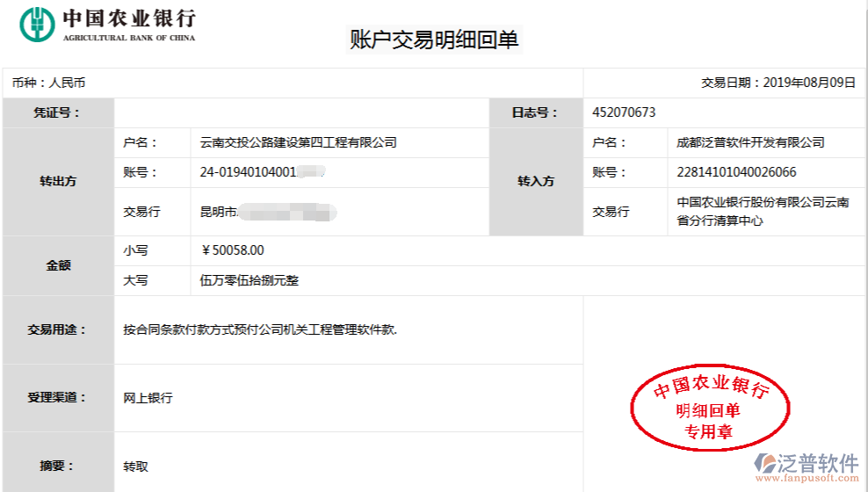Viewport: 868px width, 492px height.
Task: Select payer name 云南交投公路建设第四工程有限公司
Action: click(299, 143)
